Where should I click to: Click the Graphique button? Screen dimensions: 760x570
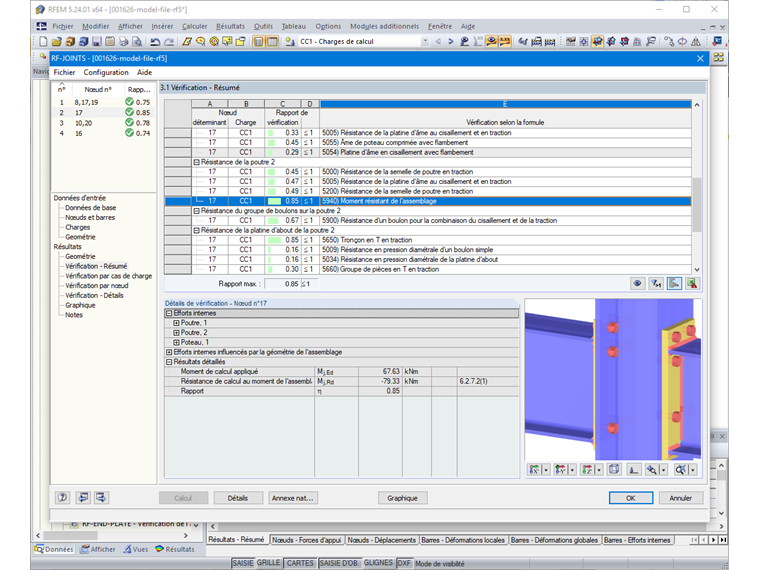402,498
